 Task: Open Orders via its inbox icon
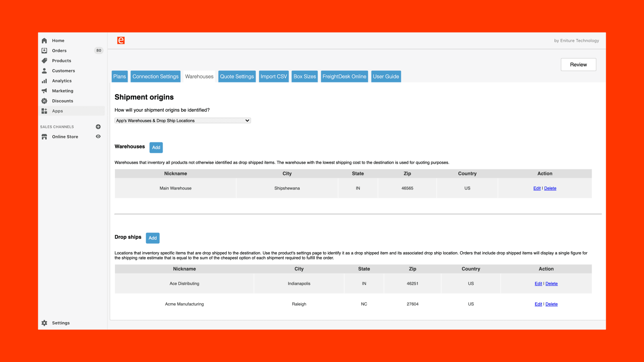pos(44,51)
